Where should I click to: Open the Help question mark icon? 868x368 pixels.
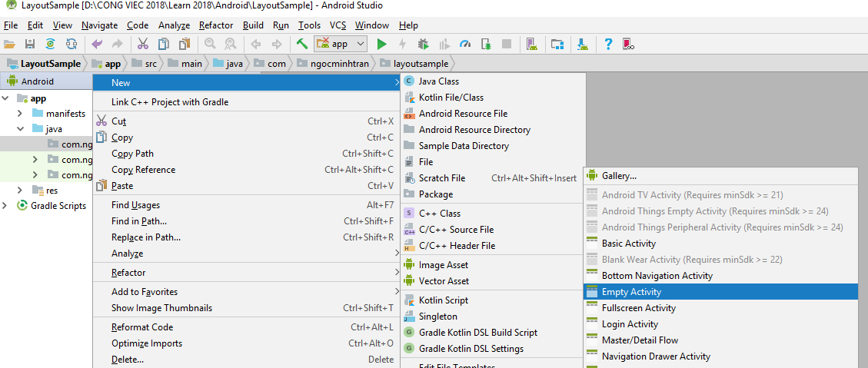(608, 45)
